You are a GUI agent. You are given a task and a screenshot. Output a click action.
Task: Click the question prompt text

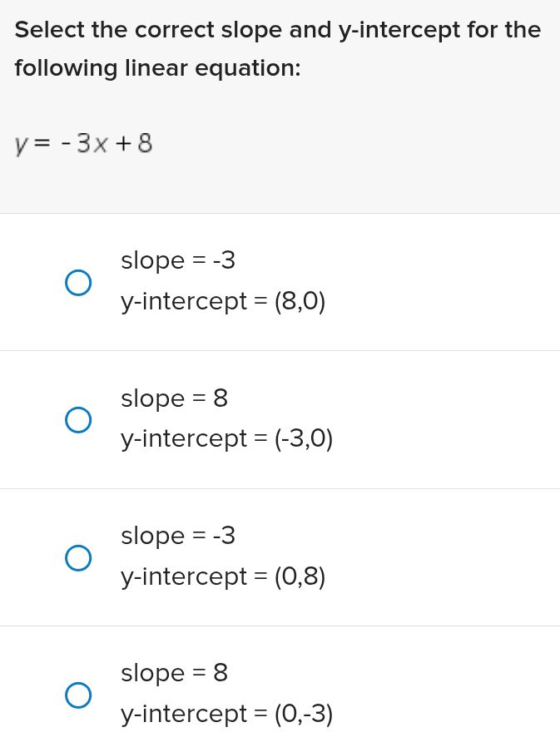277,48
